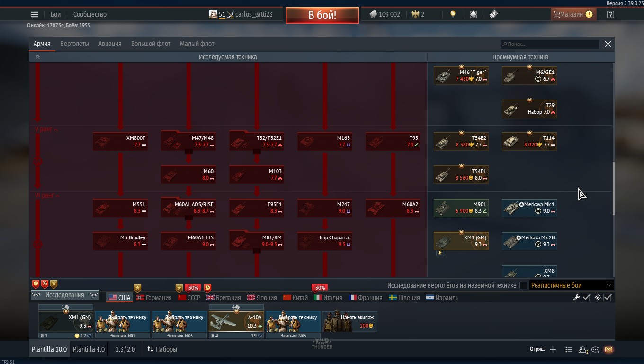This screenshot has width=644, height=364.
Task: Click the red clock booster icon above Исследования
Action: coord(36,284)
